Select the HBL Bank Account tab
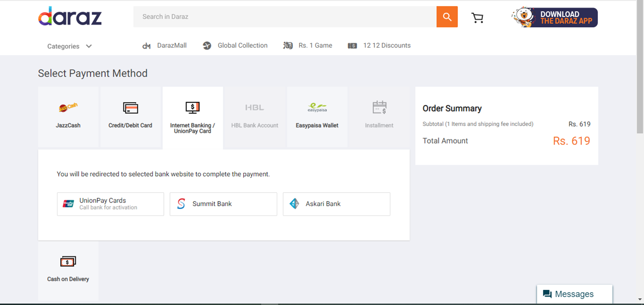 (x=255, y=118)
